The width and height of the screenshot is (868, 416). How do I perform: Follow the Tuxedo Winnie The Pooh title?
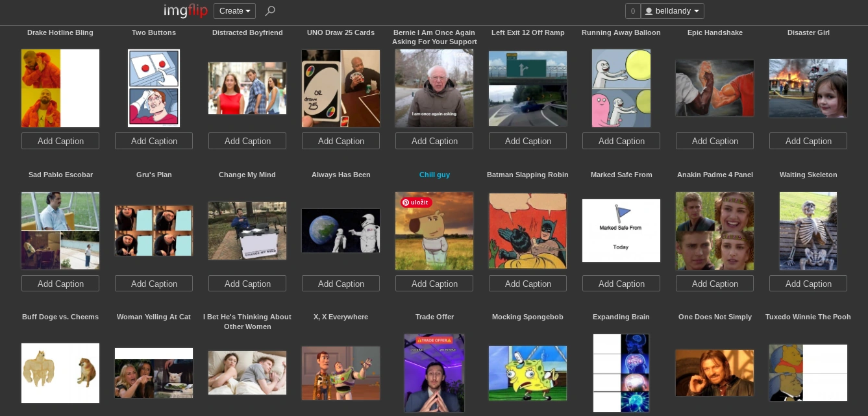point(808,317)
